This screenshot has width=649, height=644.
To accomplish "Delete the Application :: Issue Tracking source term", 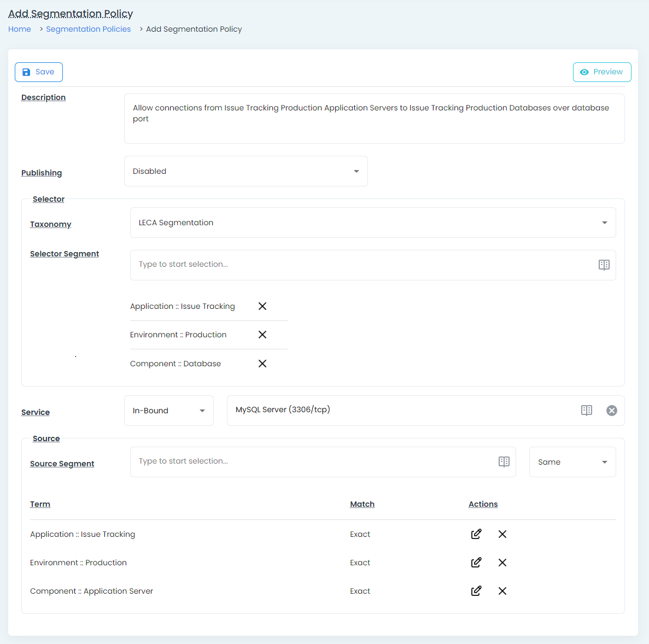I will pos(502,534).
